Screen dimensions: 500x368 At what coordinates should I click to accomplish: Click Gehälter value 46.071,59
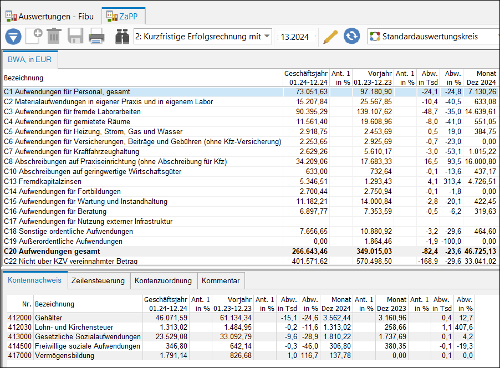171,318
